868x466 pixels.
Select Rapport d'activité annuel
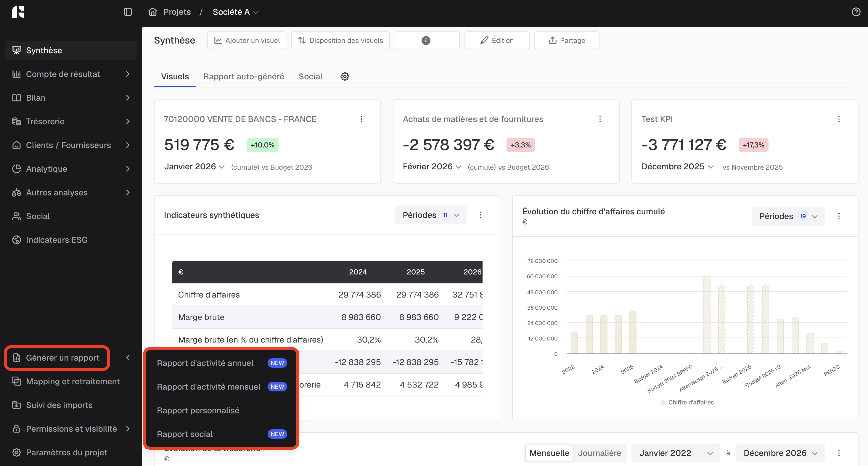(221, 363)
